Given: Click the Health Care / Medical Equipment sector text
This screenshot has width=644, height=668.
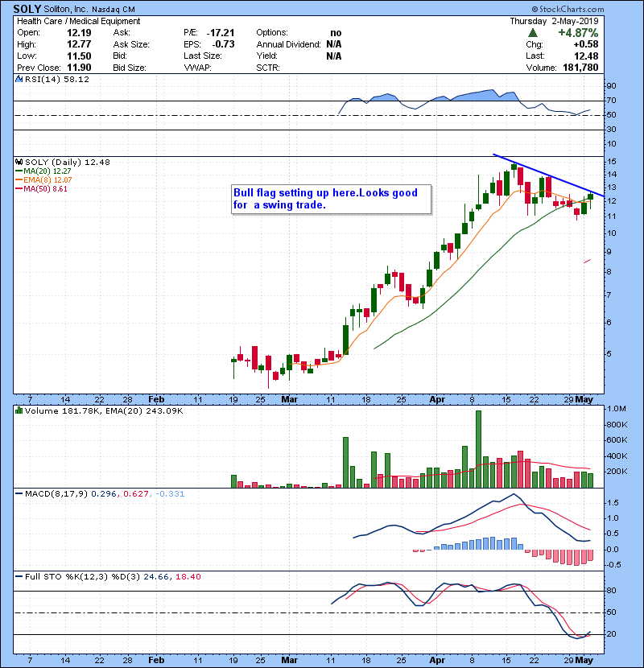Looking at the screenshot, I should [x=78, y=21].
